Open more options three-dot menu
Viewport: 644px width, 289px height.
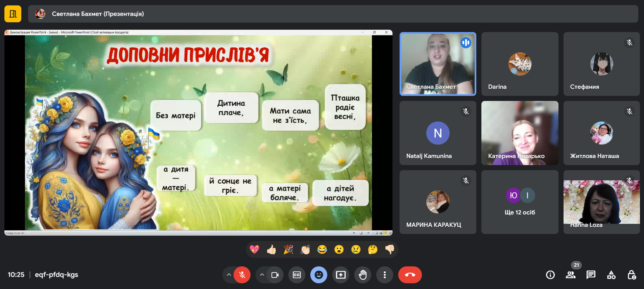point(385,275)
